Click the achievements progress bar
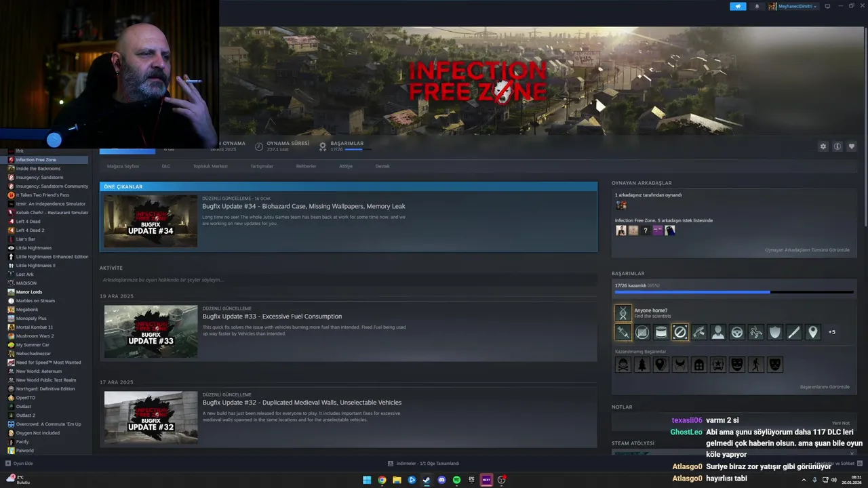Screen dimensions: 868x488 (x=734, y=292)
